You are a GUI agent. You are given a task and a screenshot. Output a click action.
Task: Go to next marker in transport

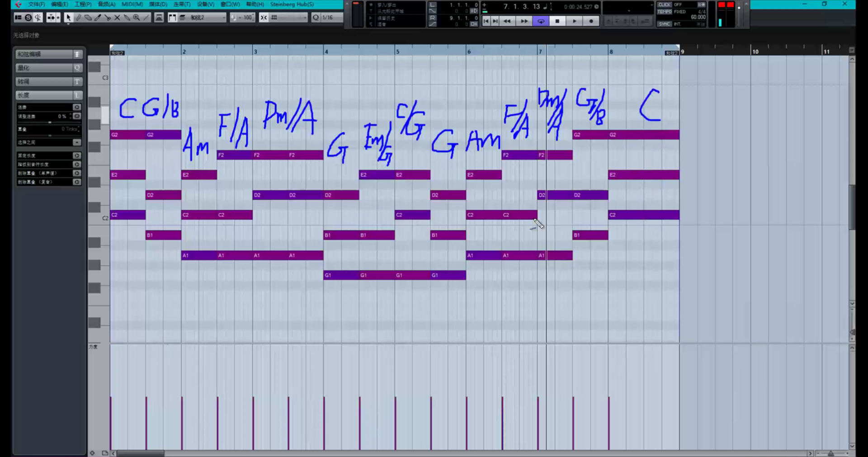click(495, 21)
